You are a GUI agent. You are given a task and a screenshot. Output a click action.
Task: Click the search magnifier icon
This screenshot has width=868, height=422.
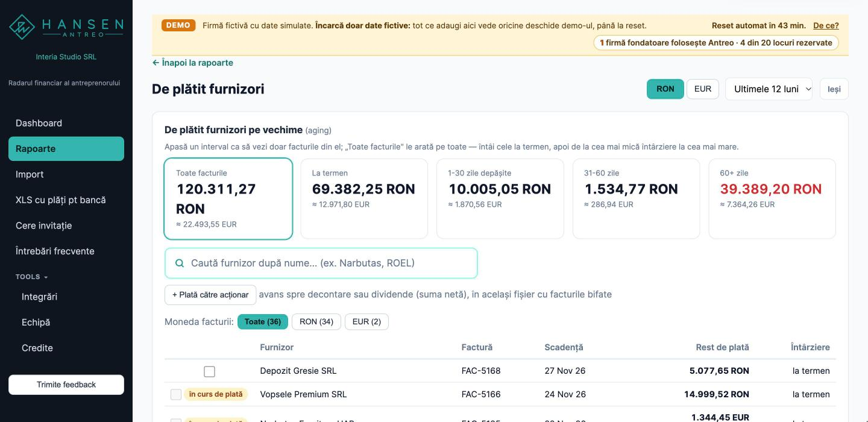tap(180, 263)
